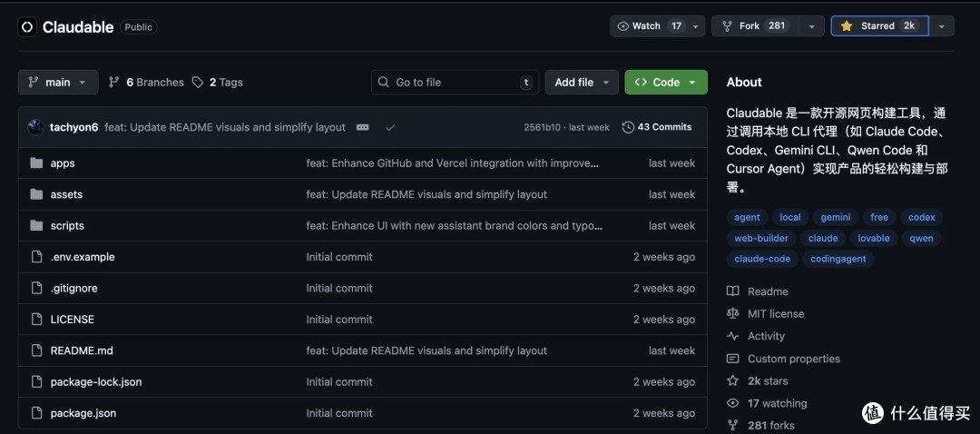
Task: Click the Fork button
Action: coord(755,26)
